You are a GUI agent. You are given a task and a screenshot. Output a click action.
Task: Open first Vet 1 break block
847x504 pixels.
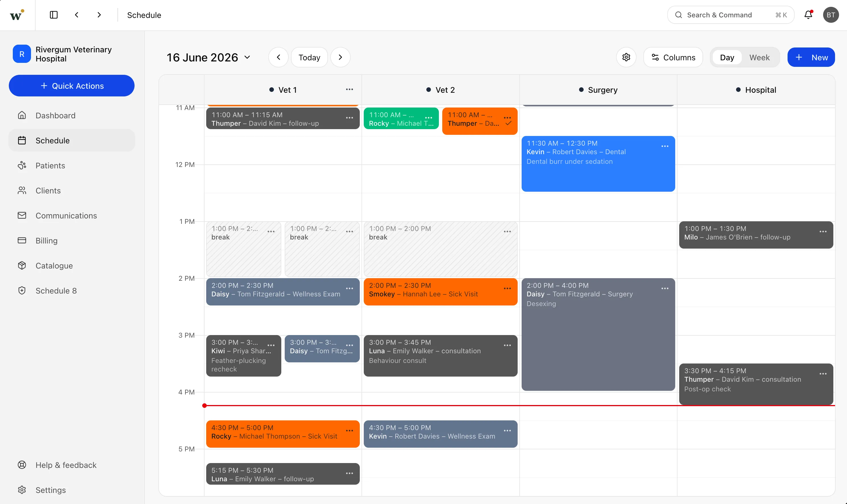(243, 249)
